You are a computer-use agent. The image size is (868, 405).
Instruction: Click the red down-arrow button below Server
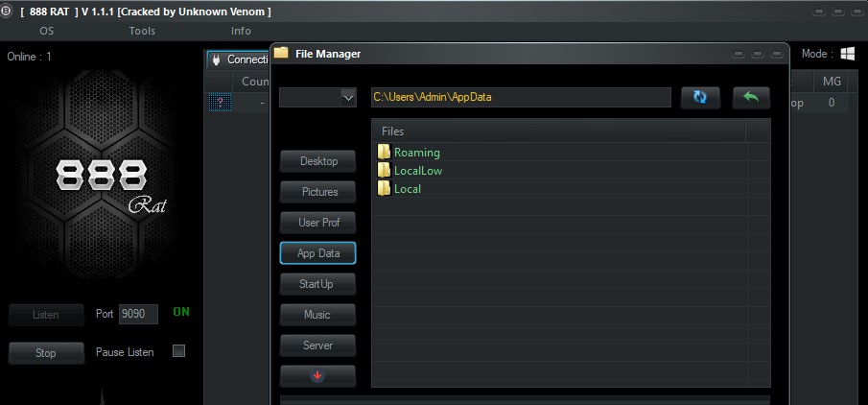(x=317, y=375)
